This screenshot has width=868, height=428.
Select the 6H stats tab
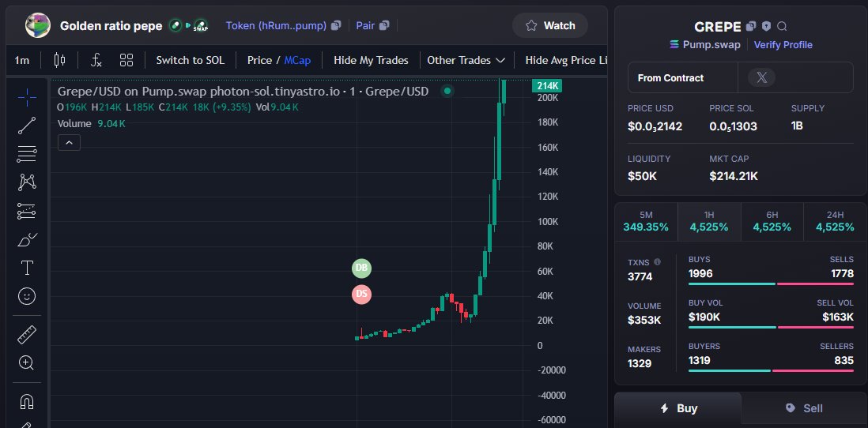coord(772,222)
